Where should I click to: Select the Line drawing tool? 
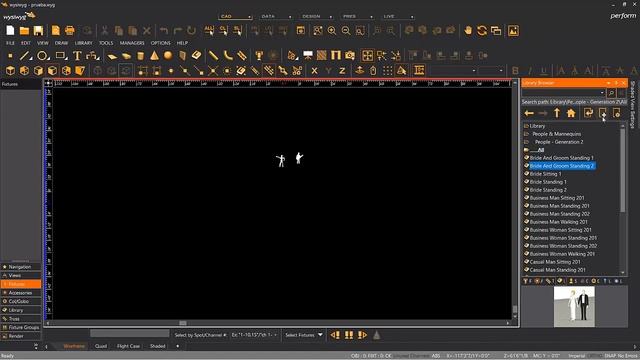[25, 56]
